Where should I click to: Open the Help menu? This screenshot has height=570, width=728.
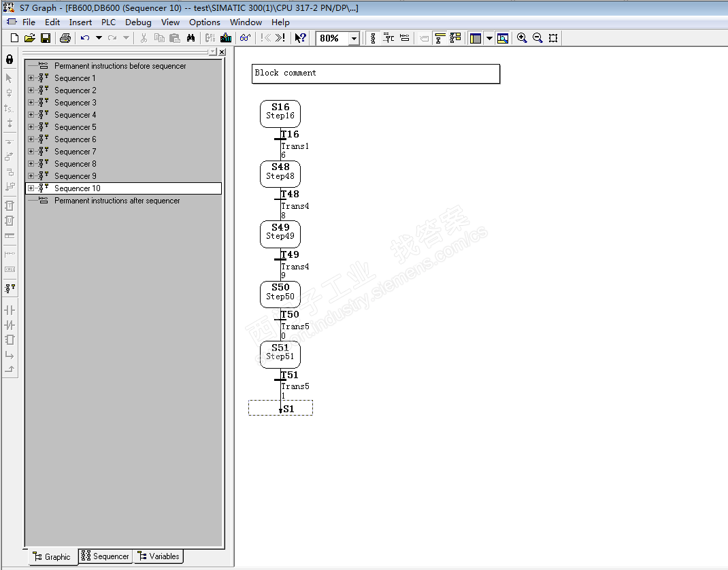coord(280,22)
